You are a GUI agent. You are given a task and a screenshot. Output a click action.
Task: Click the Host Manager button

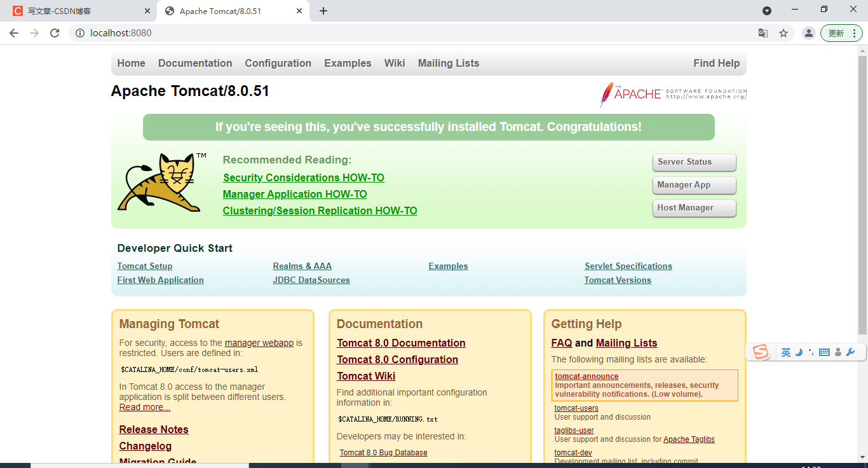click(x=694, y=208)
